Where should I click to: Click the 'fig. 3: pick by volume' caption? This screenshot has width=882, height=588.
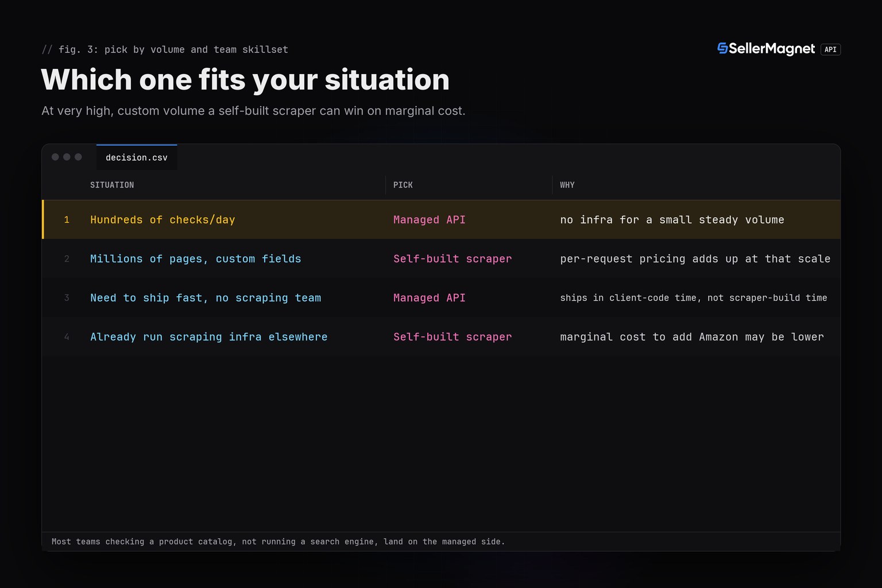(x=165, y=49)
